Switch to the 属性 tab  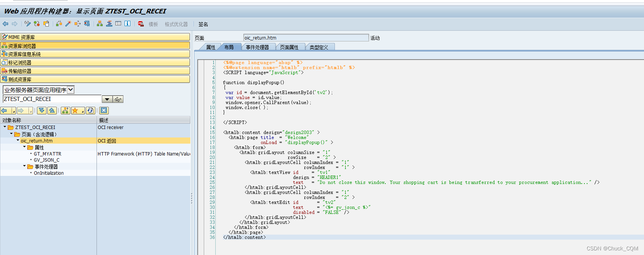click(x=211, y=47)
